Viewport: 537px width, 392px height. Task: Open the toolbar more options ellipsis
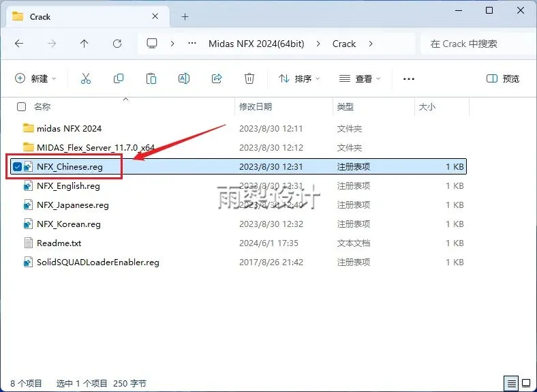[409, 79]
